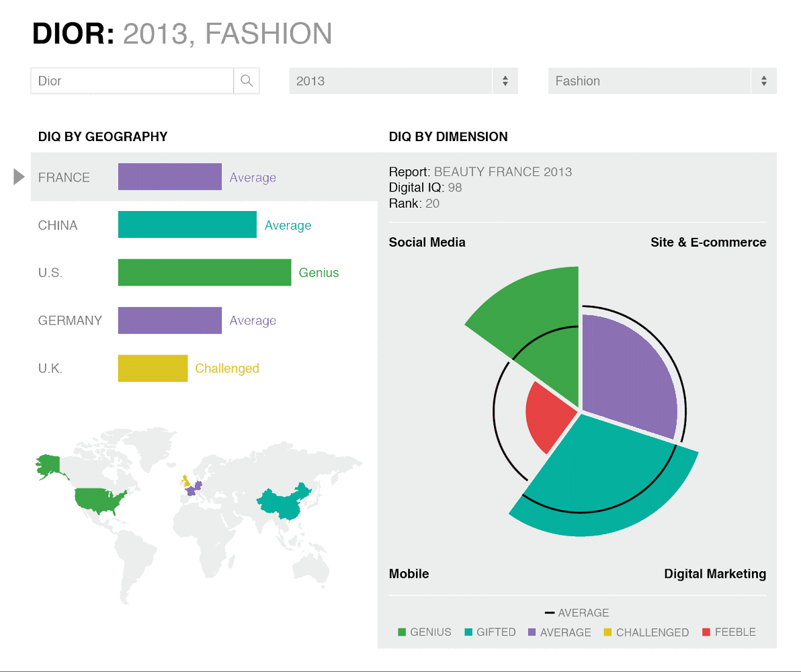Image resolution: width=801 pixels, height=672 pixels.
Task: Click the Feeble red legend swatch
Action: (x=705, y=632)
